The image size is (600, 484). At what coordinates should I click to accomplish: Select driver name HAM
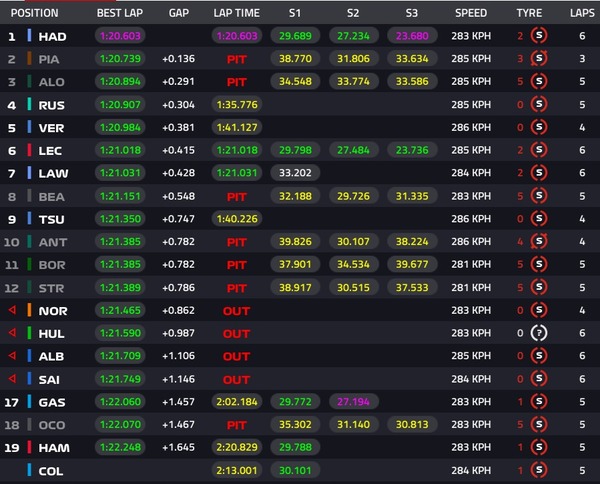coord(54,448)
